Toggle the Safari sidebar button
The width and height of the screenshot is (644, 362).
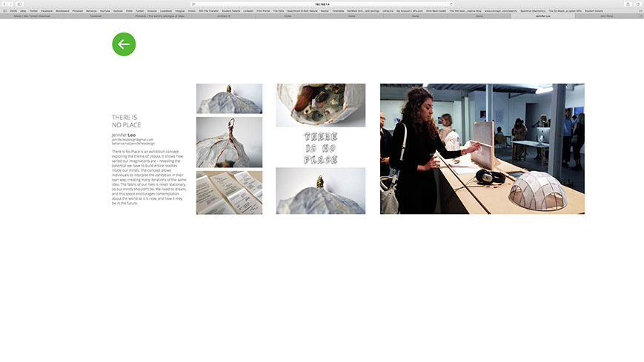coord(20,4)
